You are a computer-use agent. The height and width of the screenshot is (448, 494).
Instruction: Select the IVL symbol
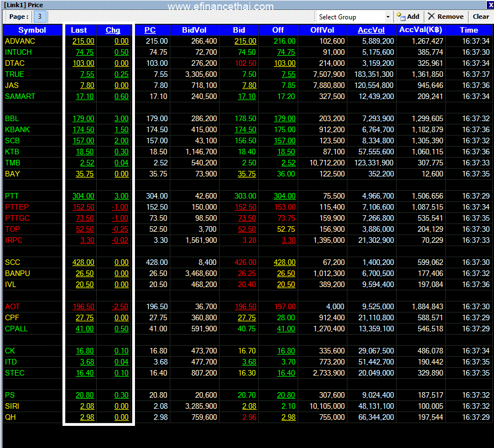coord(11,284)
